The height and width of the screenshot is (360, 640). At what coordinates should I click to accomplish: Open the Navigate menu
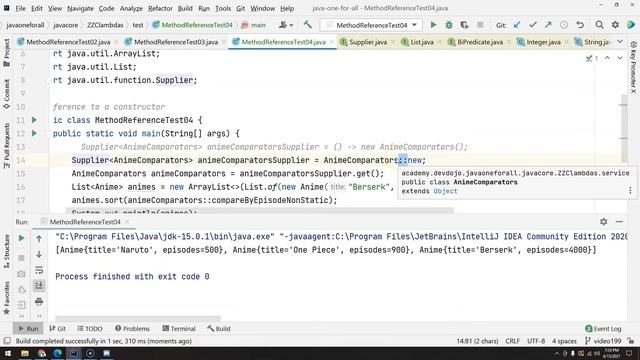coord(80,8)
